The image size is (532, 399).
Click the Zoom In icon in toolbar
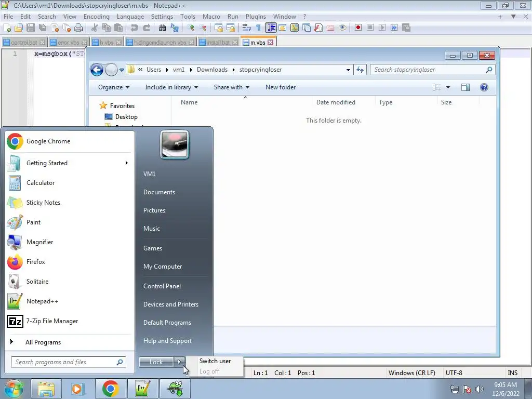[191, 28]
